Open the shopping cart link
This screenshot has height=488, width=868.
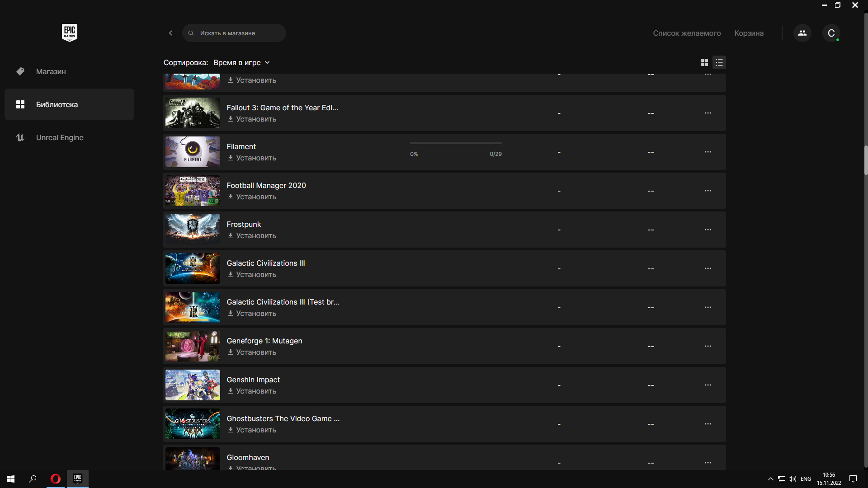749,33
